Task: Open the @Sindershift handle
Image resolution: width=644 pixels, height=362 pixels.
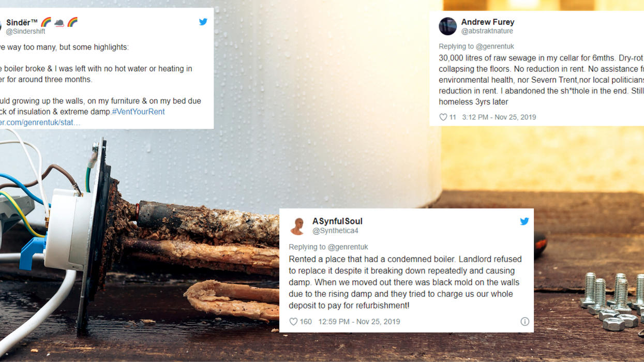Action: coord(25,32)
